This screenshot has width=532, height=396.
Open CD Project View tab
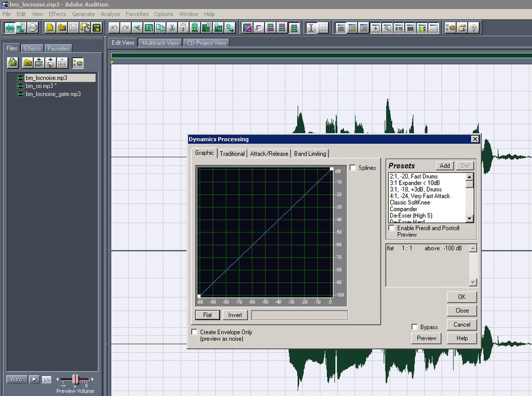206,43
